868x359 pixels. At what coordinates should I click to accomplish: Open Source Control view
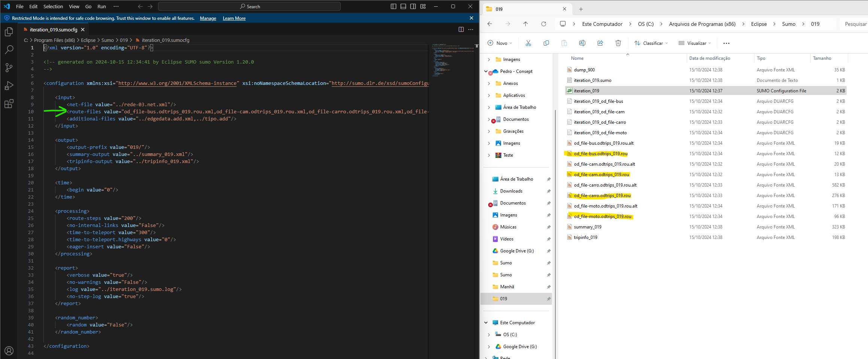9,67
